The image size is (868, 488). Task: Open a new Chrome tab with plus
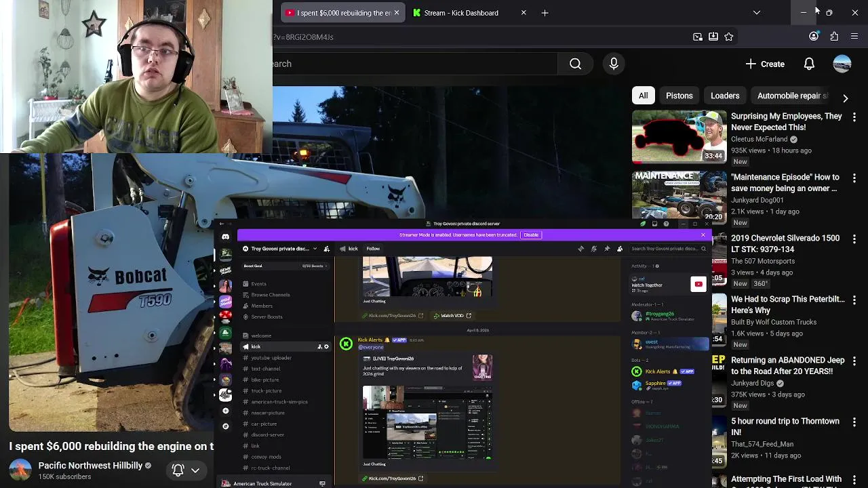[545, 12]
